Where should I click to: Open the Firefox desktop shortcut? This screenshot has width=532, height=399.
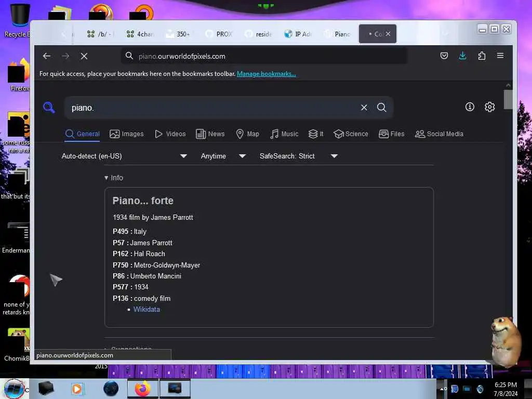click(x=18, y=75)
